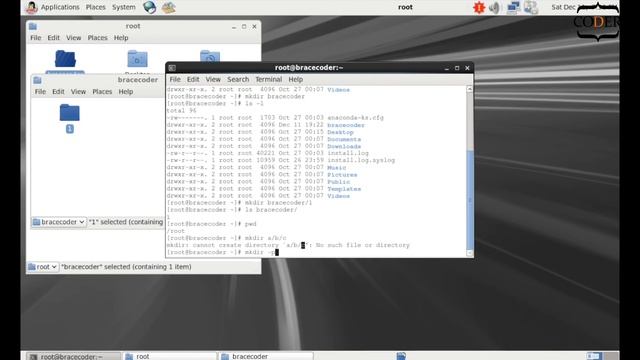Switch to root window in bottom taskbar
Screen dimensions: 640x360
170,356
